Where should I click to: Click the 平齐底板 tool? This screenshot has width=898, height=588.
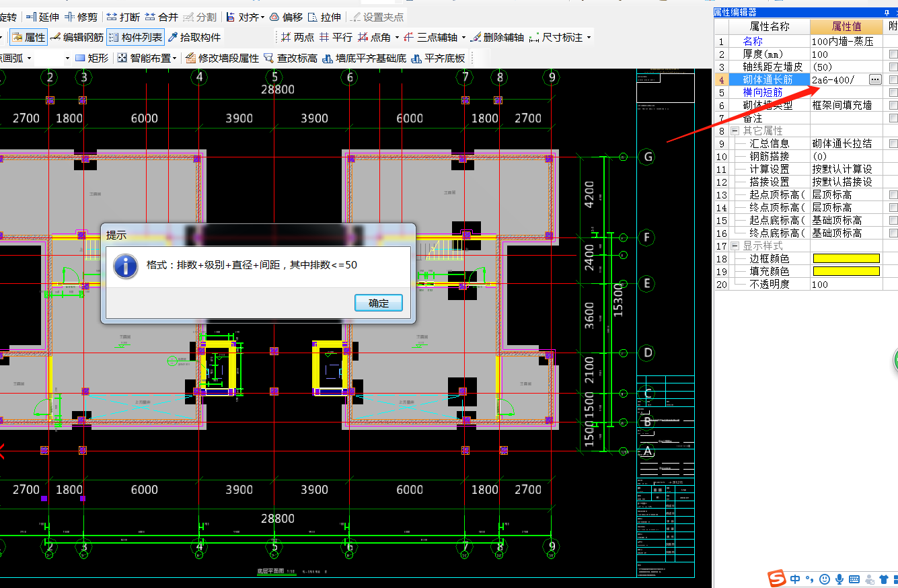438,59
